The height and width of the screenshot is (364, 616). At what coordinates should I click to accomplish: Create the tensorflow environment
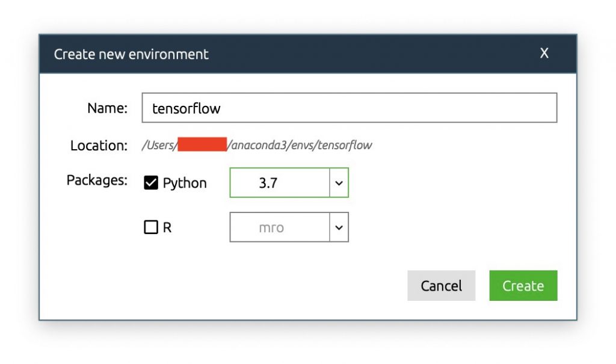[x=523, y=285]
